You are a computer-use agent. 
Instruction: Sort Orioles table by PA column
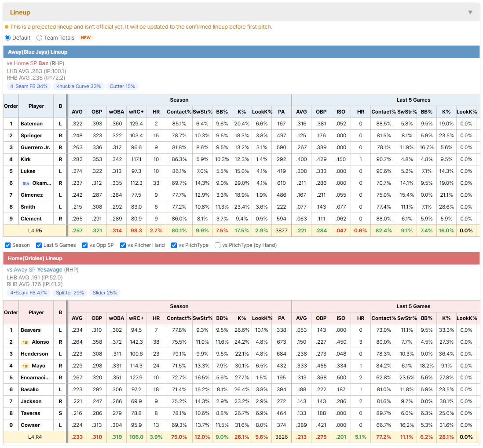point(281,318)
